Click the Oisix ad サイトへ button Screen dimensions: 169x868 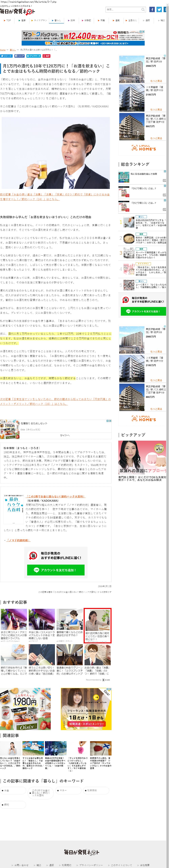[65, 435]
